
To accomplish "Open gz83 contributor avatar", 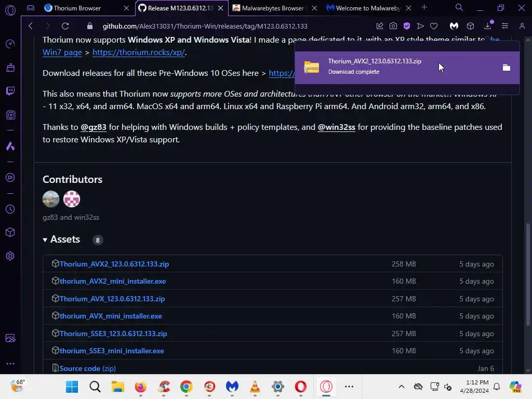I will [51, 199].
